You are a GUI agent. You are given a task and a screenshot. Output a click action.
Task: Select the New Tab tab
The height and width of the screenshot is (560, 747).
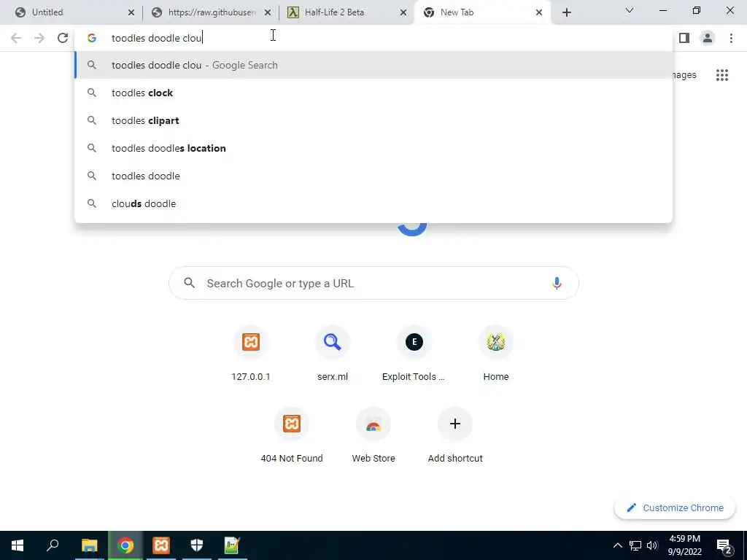482,12
